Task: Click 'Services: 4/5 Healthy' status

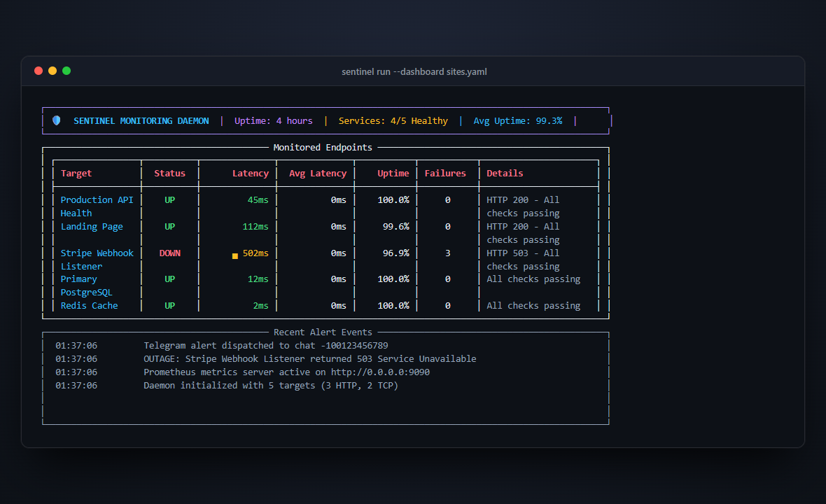Action: click(393, 120)
